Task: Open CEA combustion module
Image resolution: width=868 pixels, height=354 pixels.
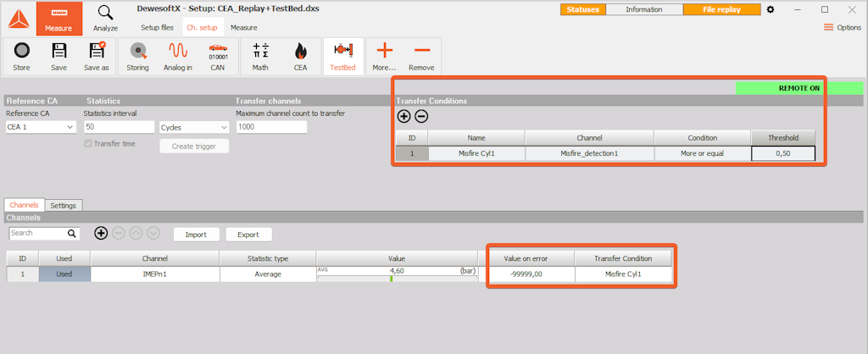Action: [x=300, y=57]
